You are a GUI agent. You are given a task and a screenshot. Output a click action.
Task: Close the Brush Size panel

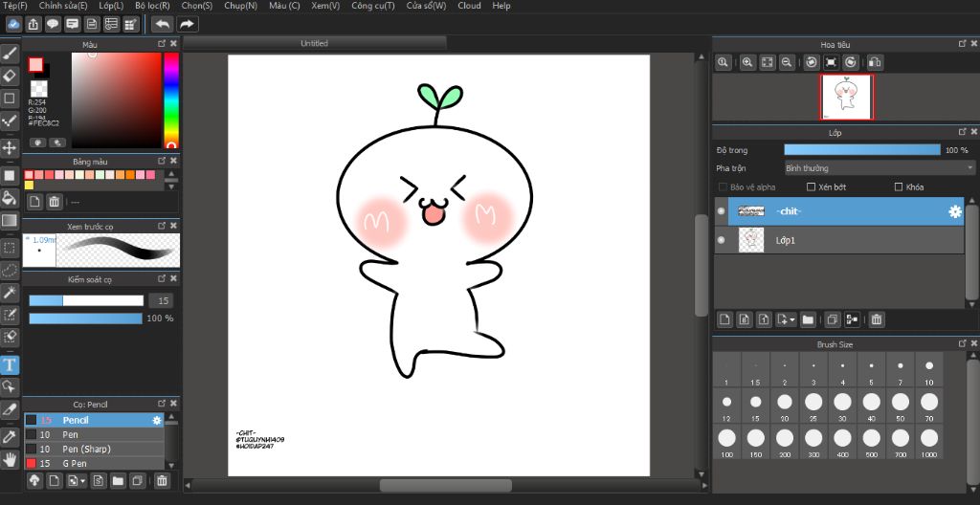(973, 343)
